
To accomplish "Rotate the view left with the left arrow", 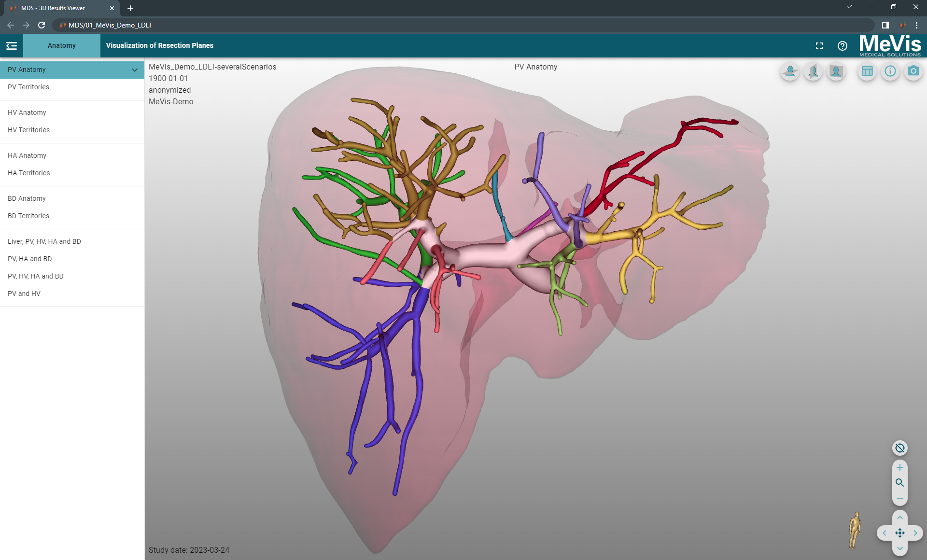I will coord(885,533).
